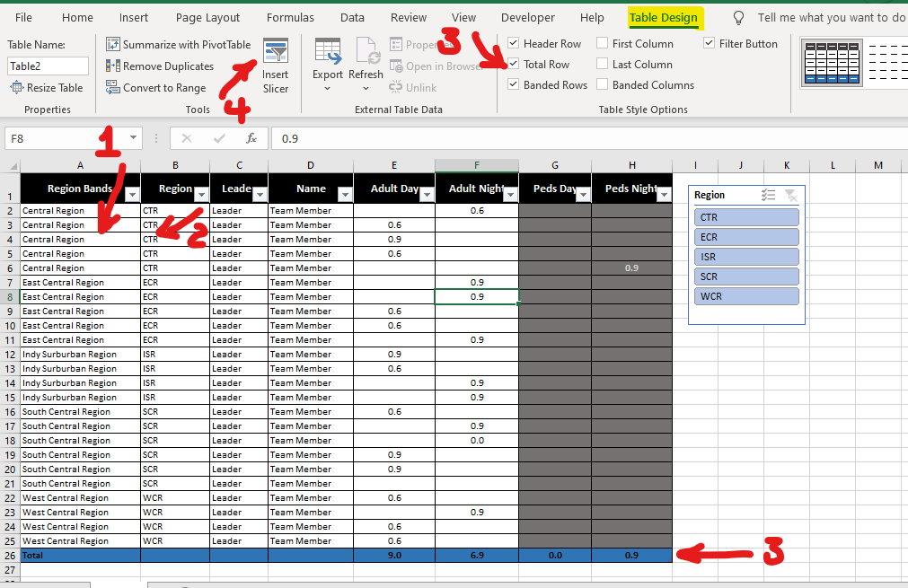Filter slicer by SCR region

(x=746, y=276)
